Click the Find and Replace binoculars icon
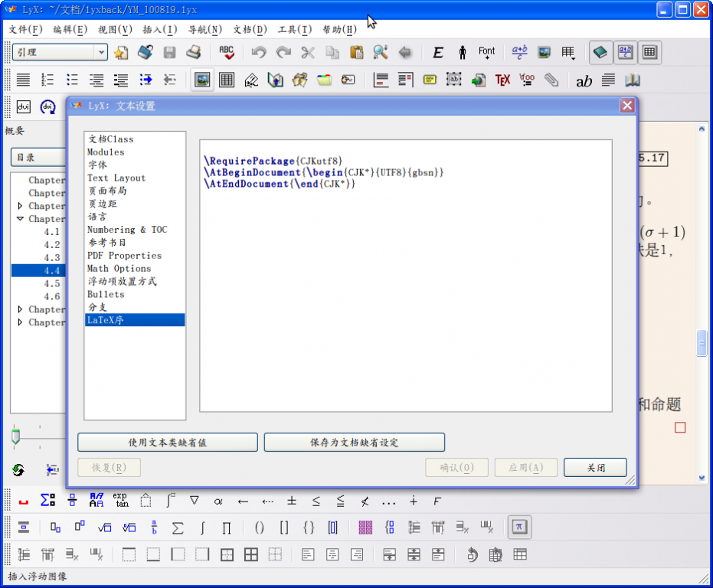This screenshot has width=713, height=588. [381, 52]
